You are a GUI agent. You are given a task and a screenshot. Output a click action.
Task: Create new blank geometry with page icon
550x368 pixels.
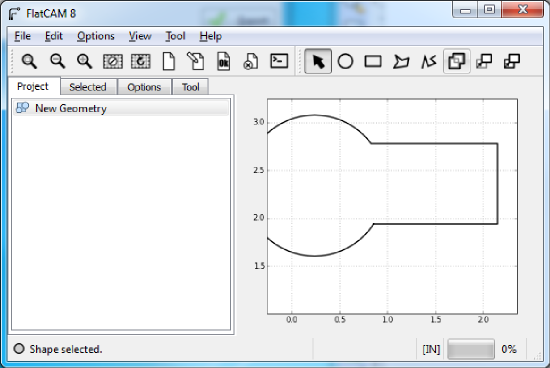(169, 61)
